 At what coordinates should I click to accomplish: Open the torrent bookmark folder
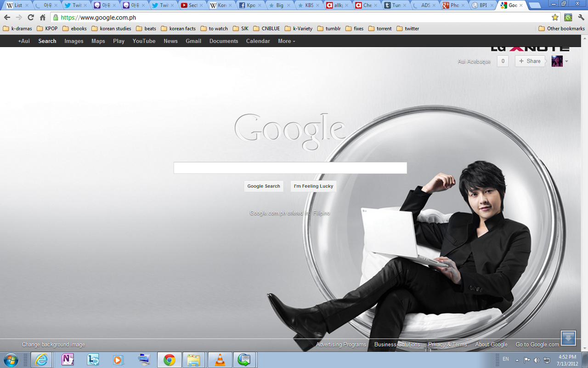tap(380, 29)
